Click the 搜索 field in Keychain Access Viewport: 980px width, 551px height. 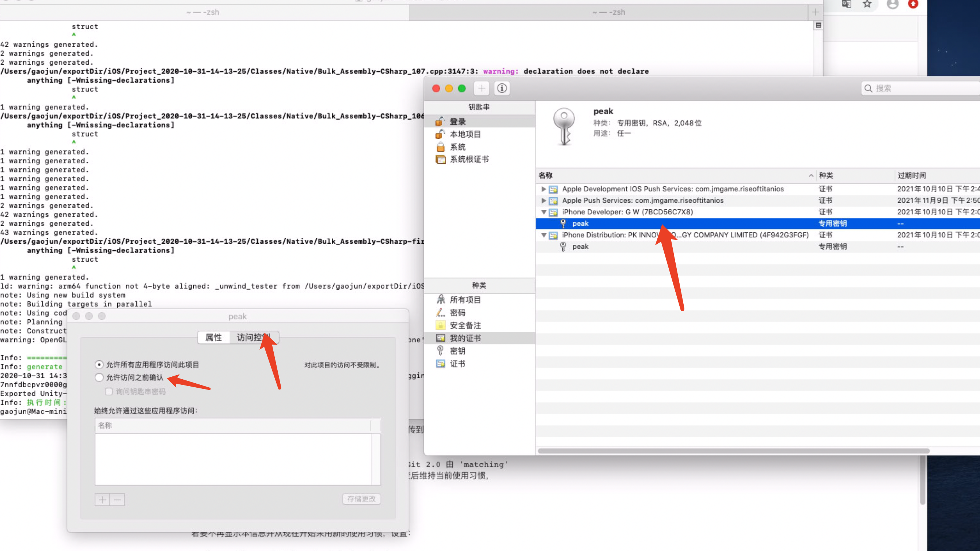pyautogui.click(x=921, y=88)
